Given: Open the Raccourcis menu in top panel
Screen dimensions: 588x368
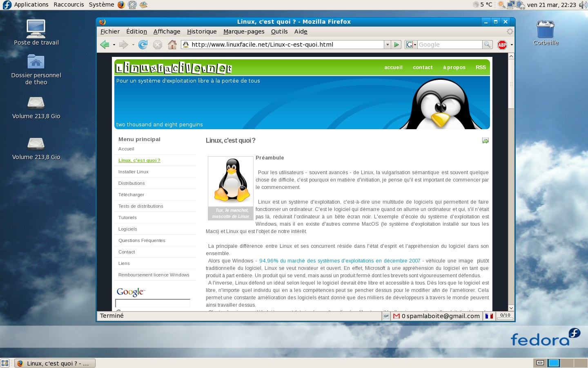Looking at the screenshot, I should coord(69,4).
